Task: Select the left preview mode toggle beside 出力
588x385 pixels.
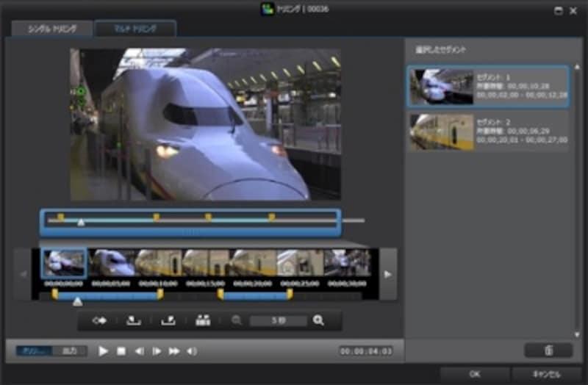Action: 34,351
